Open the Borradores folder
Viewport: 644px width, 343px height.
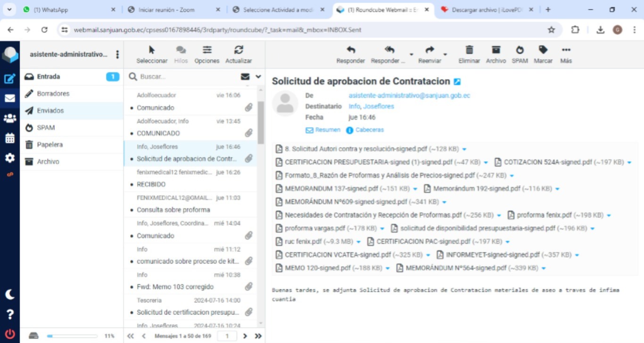[x=53, y=93]
